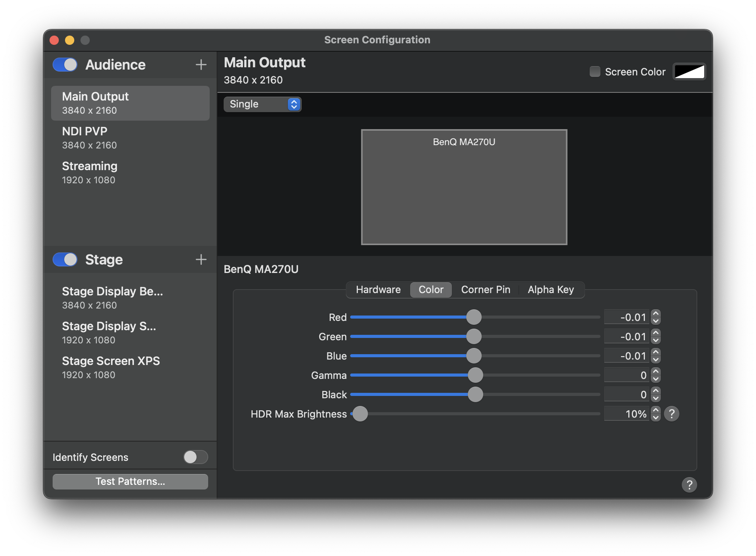Switch to the Hardware tab
The image size is (756, 556).
tap(378, 290)
